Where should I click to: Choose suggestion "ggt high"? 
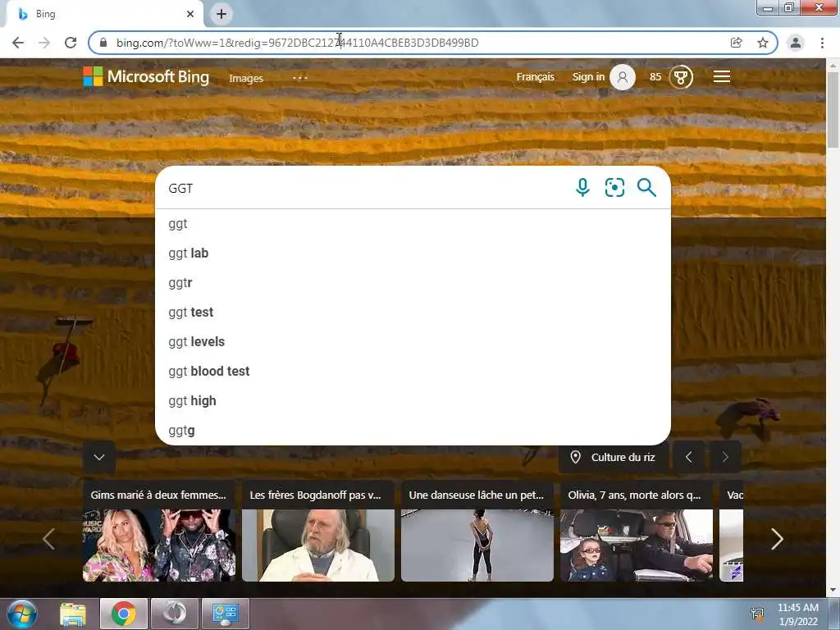[x=413, y=400]
